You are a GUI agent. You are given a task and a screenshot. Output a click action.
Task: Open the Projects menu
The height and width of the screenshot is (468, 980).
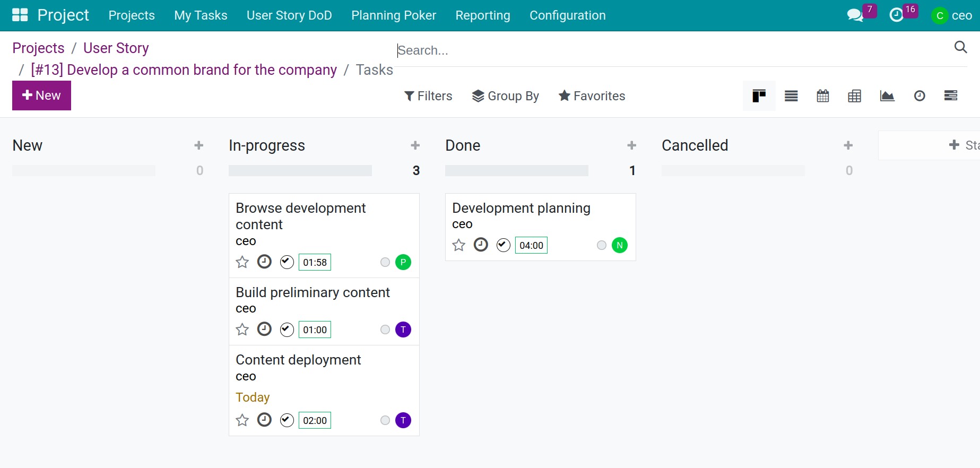132,15
